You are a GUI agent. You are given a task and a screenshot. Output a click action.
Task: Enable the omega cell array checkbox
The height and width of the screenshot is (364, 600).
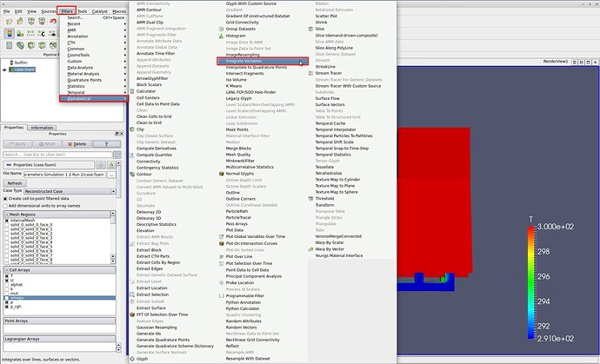pos(6,298)
